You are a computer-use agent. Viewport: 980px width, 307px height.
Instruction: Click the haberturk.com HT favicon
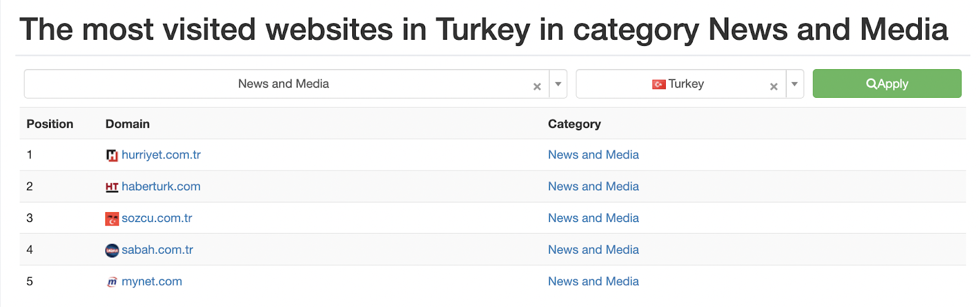112,187
